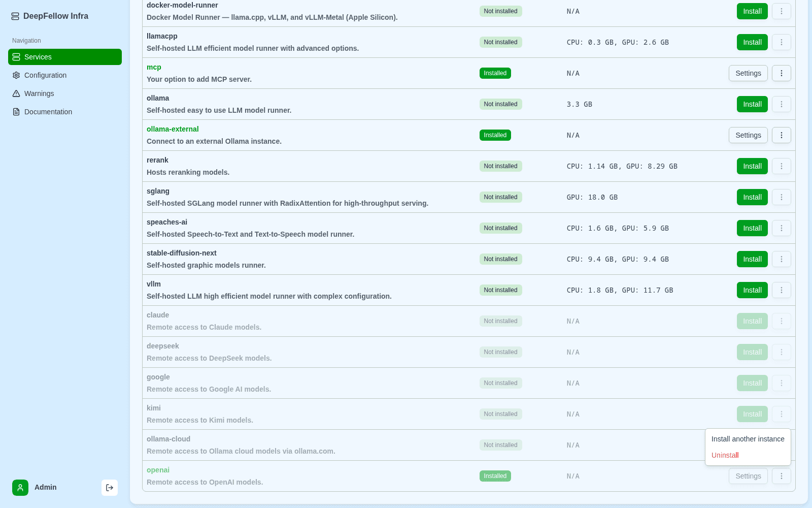Open the three-dot menu for ollama-external
The width and height of the screenshot is (812, 508).
tap(782, 135)
